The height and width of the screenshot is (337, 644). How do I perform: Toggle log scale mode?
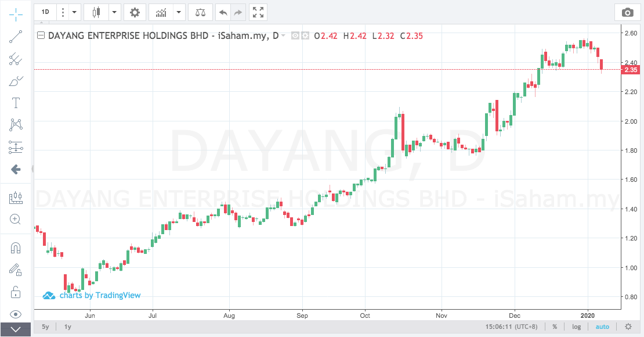[577, 327]
